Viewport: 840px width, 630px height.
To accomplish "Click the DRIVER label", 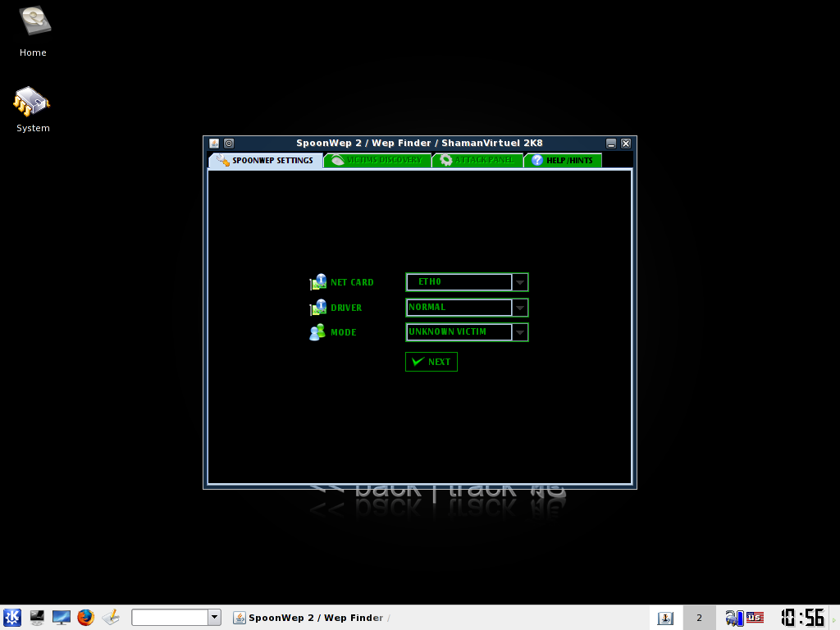I will pos(346,308).
